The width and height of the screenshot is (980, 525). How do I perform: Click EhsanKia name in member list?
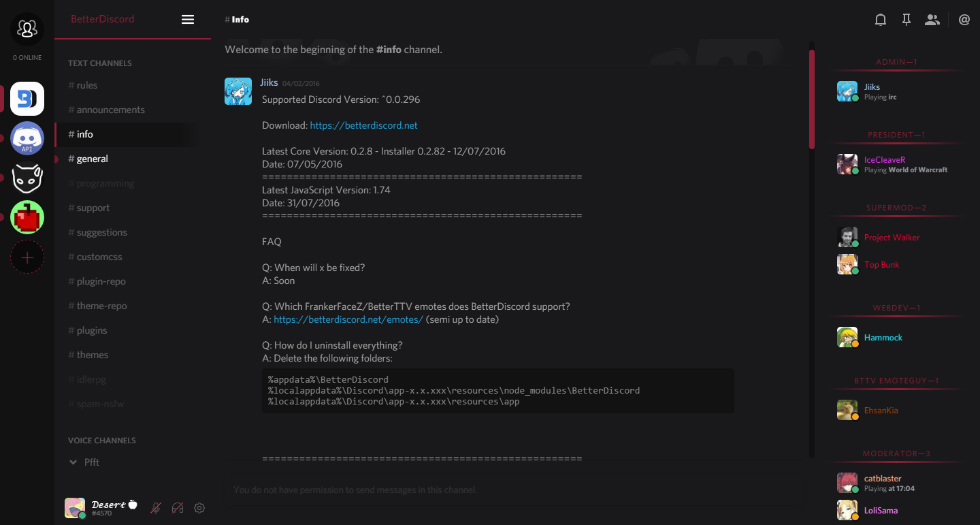click(x=881, y=411)
